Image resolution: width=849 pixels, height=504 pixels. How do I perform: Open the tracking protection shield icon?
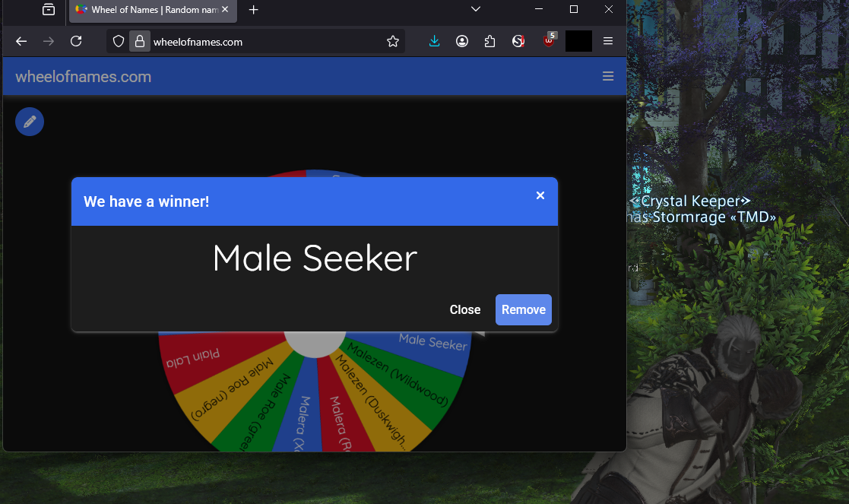(119, 41)
